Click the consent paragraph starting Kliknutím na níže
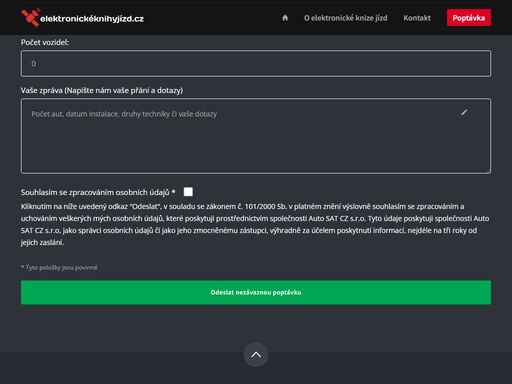Viewport: 512px width, 384px height. click(x=255, y=224)
